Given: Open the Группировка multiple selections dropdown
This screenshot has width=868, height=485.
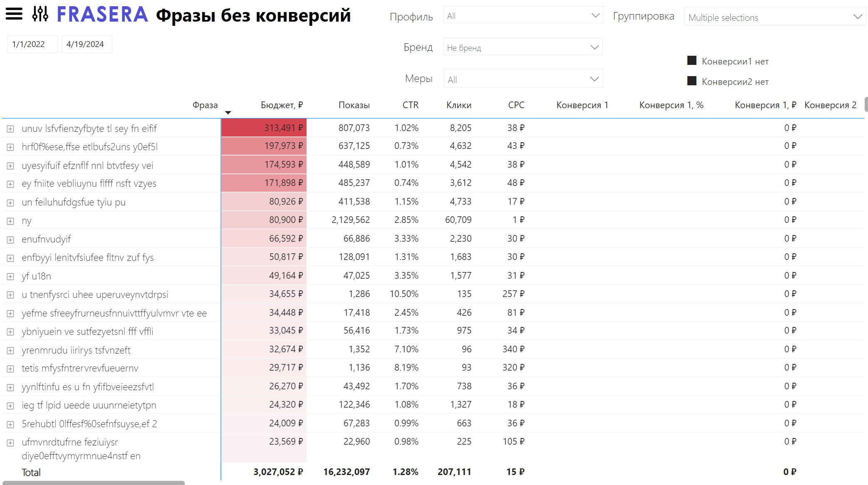Looking at the screenshot, I should [x=775, y=17].
